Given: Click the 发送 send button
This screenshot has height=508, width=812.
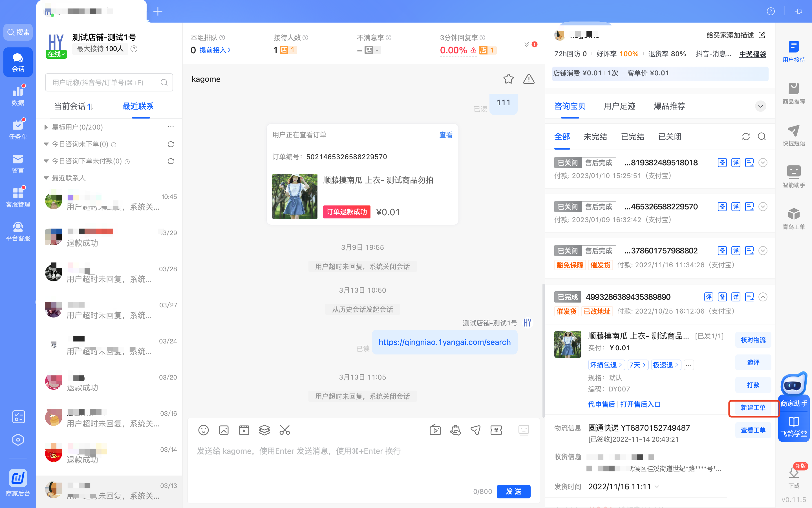Looking at the screenshot, I should click(x=513, y=492).
